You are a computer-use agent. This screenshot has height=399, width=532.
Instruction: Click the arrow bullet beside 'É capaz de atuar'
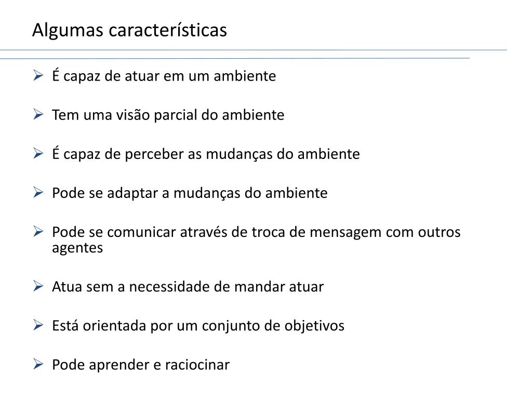(x=38, y=75)
